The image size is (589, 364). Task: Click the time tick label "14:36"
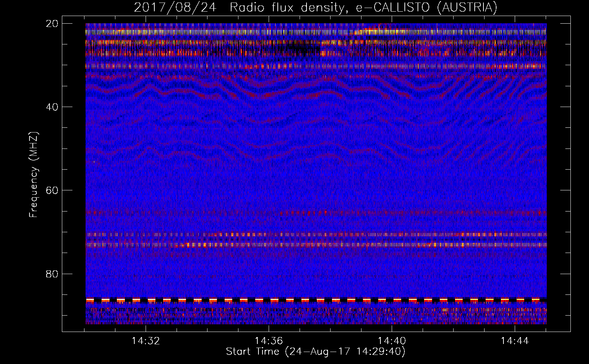[x=269, y=341]
